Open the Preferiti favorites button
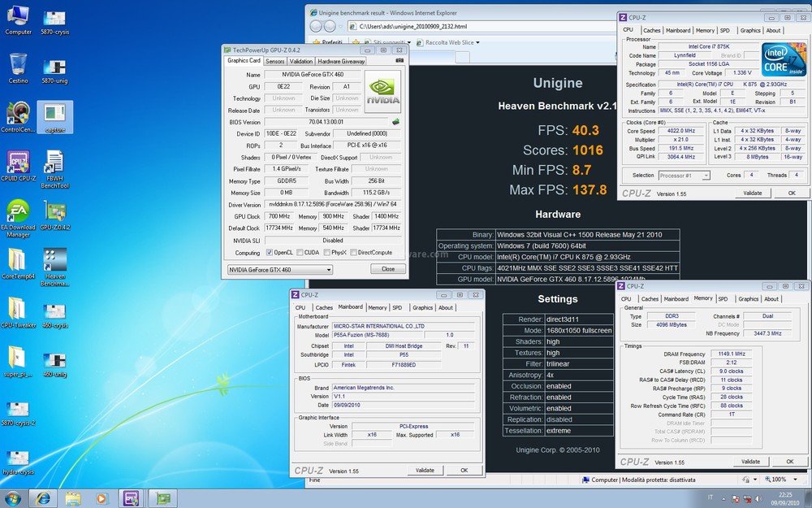Screen dimensions: 812x508 pyautogui.click(x=327, y=42)
